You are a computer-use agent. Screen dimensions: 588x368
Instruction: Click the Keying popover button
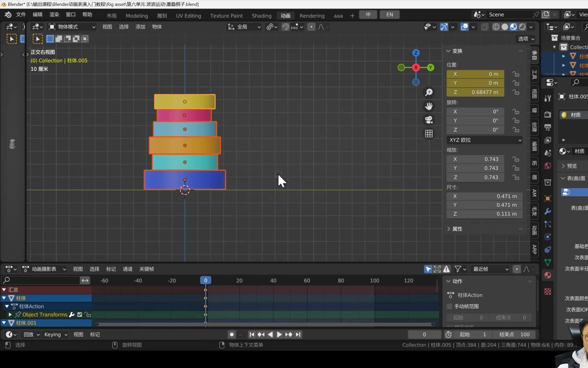(x=56, y=335)
